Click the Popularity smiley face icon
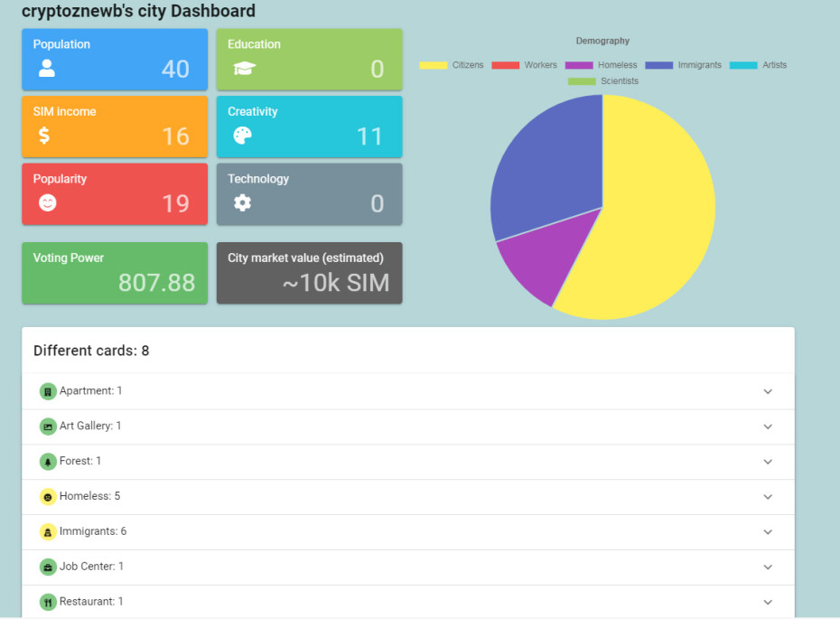The width and height of the screenshot is (840, 619). (47, 203)
